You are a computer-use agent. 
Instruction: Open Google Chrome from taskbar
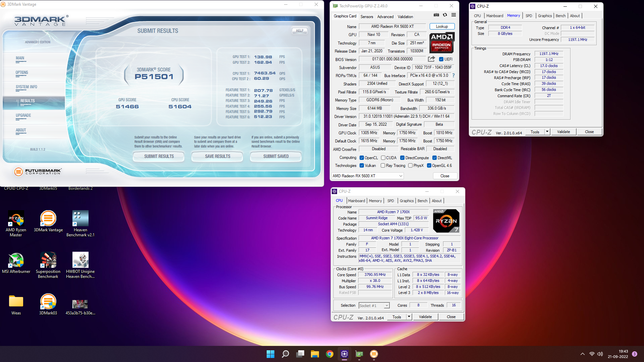coord(330,354)
